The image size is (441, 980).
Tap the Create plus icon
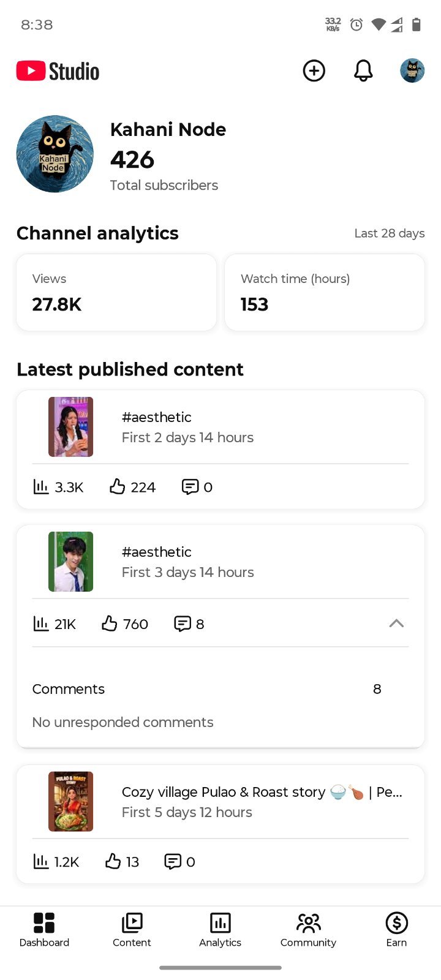314,71
